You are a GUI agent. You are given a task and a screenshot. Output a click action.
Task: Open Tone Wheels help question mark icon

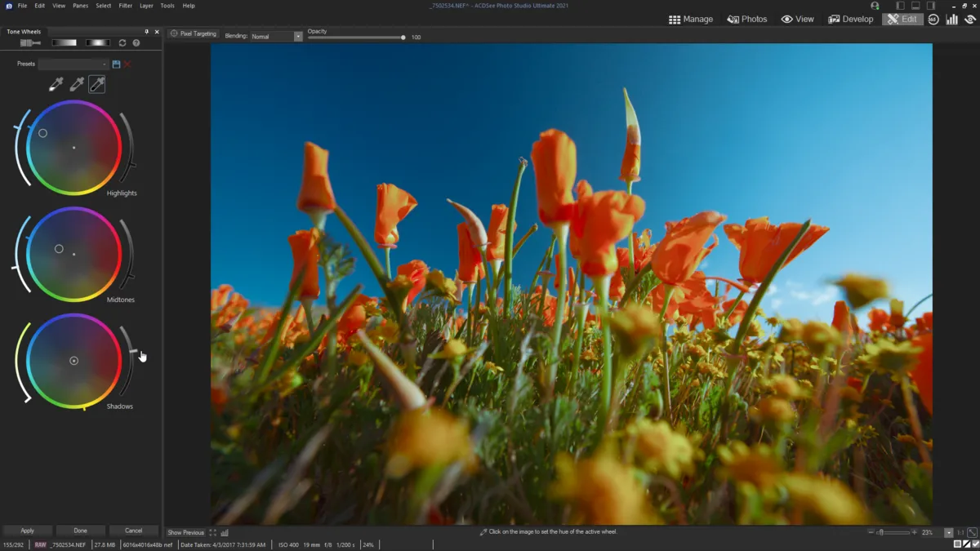tap(136, 43)
